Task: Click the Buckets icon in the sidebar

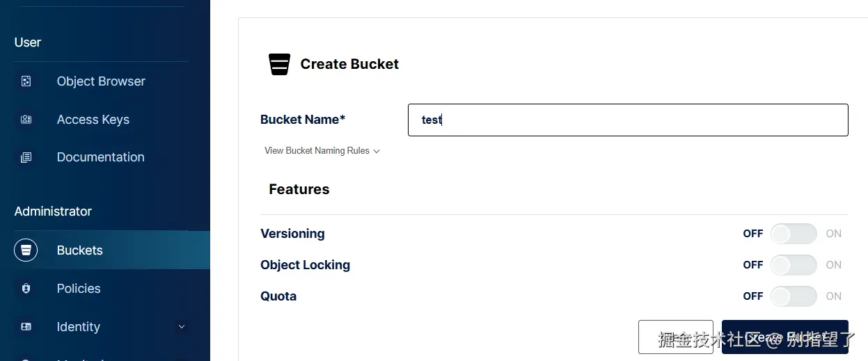Action: click(26, 250)
